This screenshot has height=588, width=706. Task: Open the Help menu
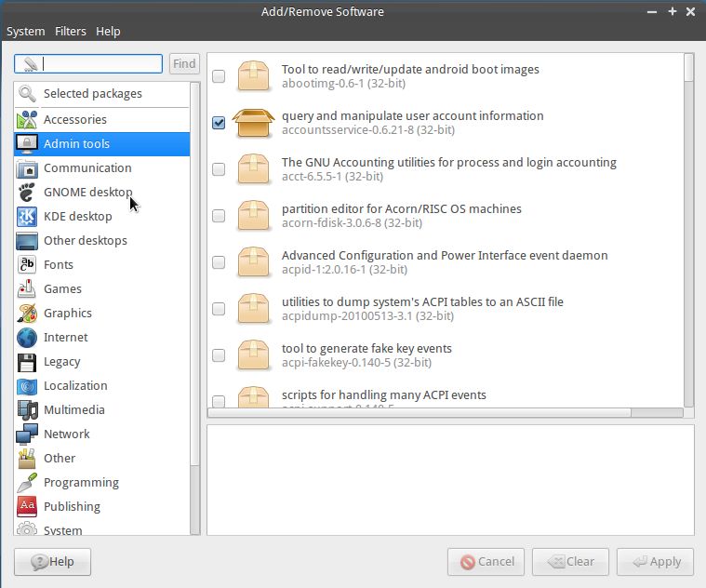[x=108, y=31]
